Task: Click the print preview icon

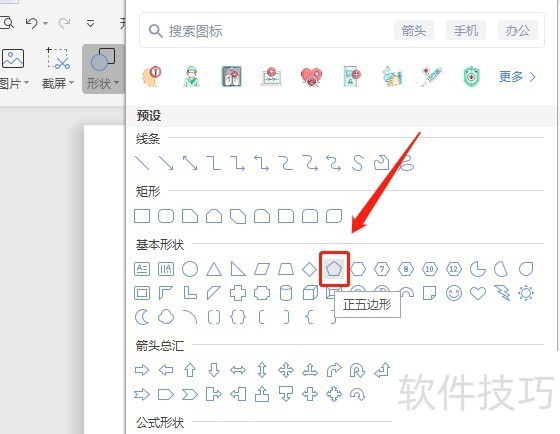Action: (6, 23)
